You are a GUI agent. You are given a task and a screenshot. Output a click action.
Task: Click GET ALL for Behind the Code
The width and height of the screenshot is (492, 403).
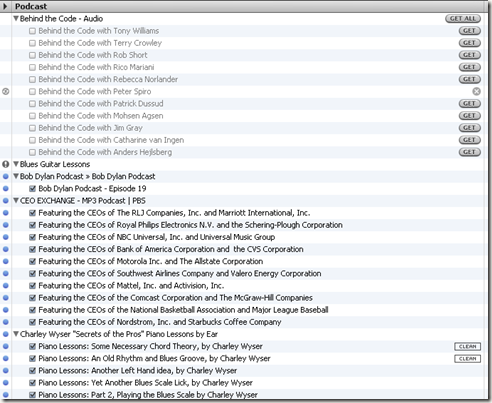pos(463,19)
